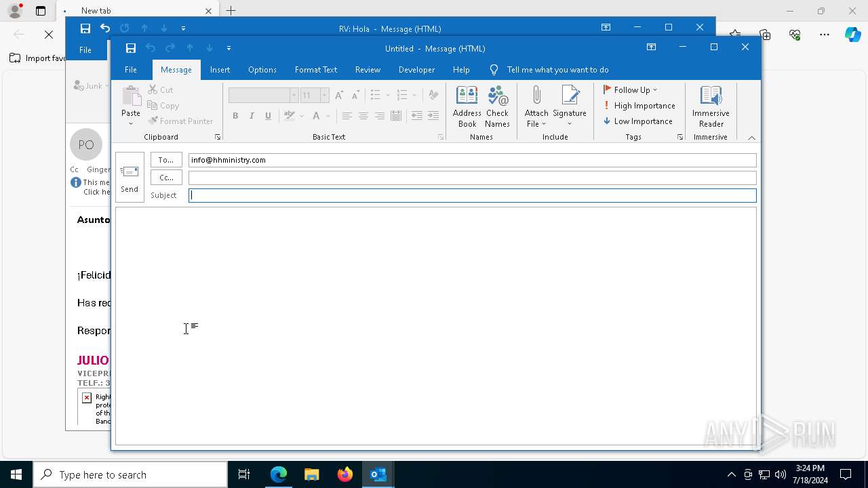Open the Developer ribbon tab
Viewport: 868px width, 488px height.
coord(416,70)
